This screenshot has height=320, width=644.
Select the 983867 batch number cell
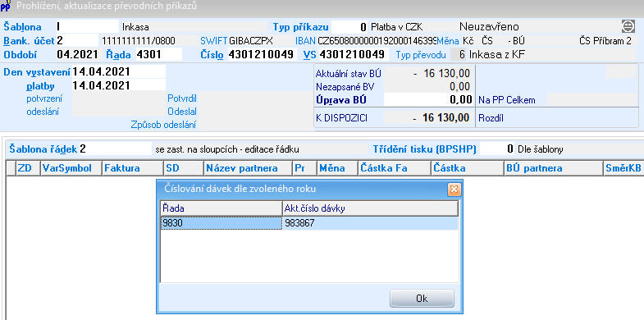click(370, 223)
